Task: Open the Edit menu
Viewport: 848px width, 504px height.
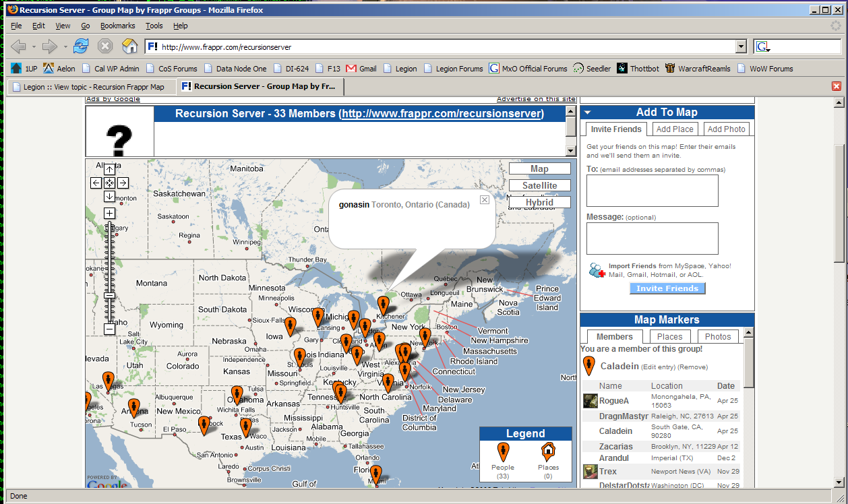Action: (x=38, y=26)
